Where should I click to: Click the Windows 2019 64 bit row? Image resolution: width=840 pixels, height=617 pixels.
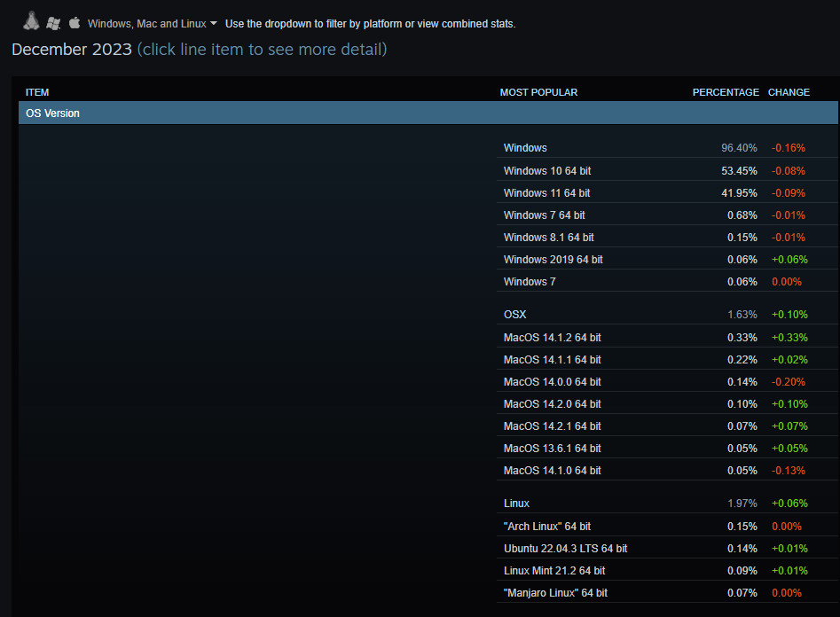click(x=553, y=260)
